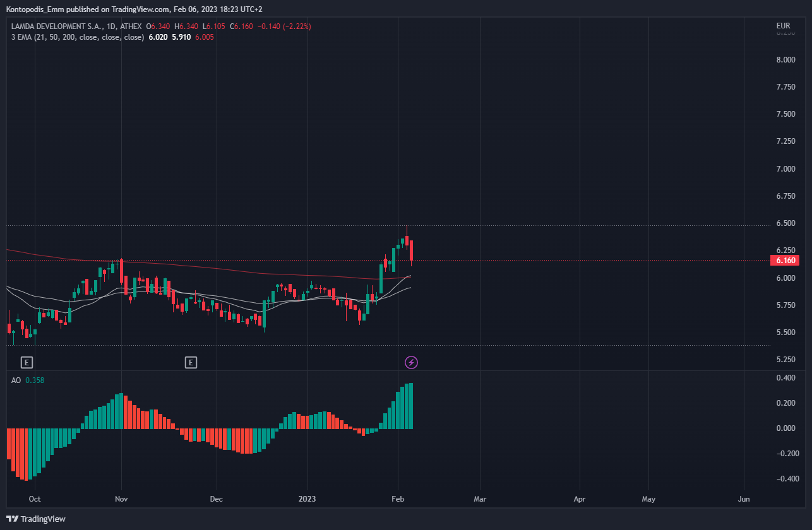Click the red EMA value 6.005
The image size is (812, 530).
(x=204, y=37)
